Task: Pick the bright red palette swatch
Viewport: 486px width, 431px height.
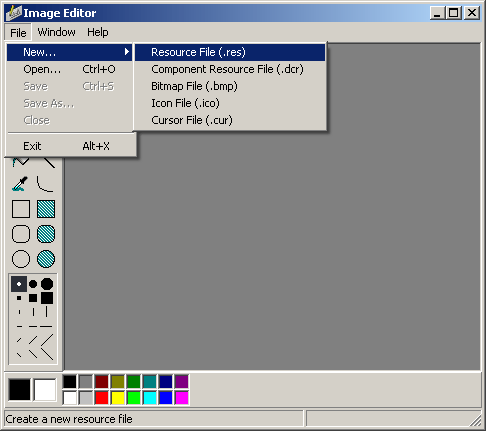Action: [102, 398]
